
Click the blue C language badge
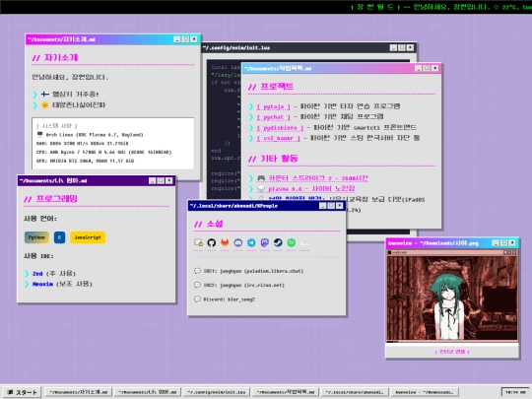pos(59,237)
